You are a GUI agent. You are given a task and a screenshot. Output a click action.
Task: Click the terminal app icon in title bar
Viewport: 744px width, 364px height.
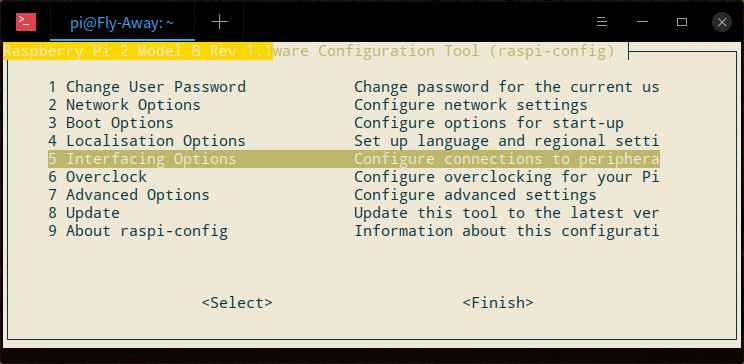26,22
